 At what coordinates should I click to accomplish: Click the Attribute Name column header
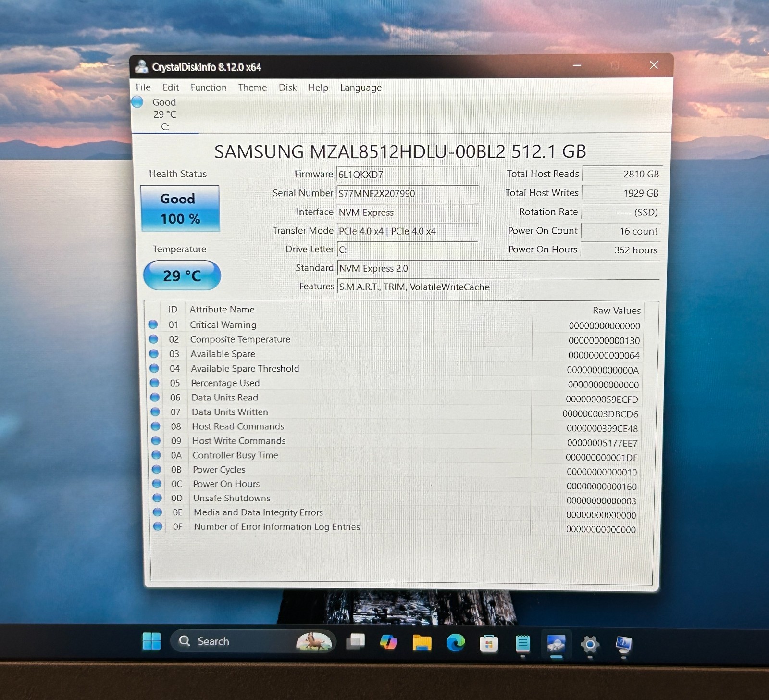(222, 310)
